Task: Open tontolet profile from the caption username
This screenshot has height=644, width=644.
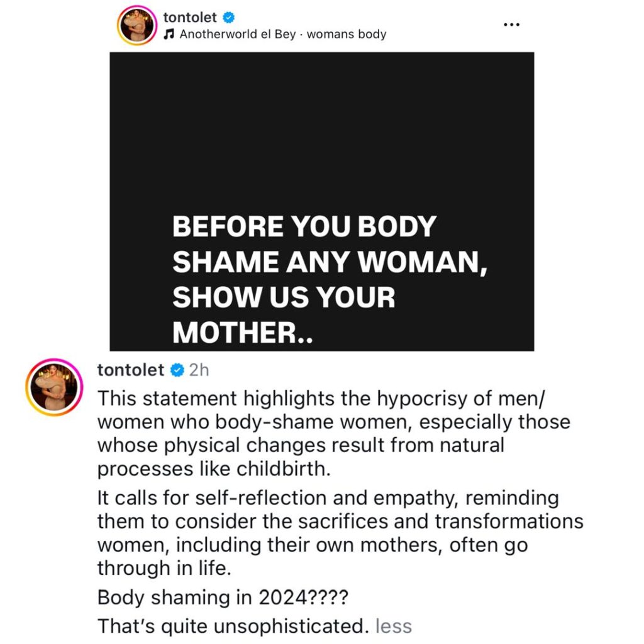Action: click(131, 370)
